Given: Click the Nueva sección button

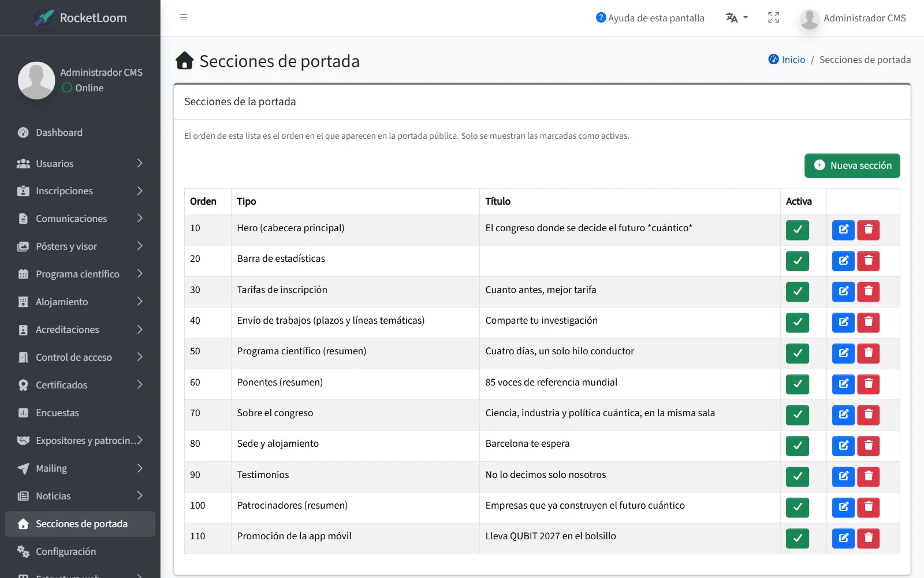Looking at the screenshot, I should pyautogui.click(x=852, y=165).
